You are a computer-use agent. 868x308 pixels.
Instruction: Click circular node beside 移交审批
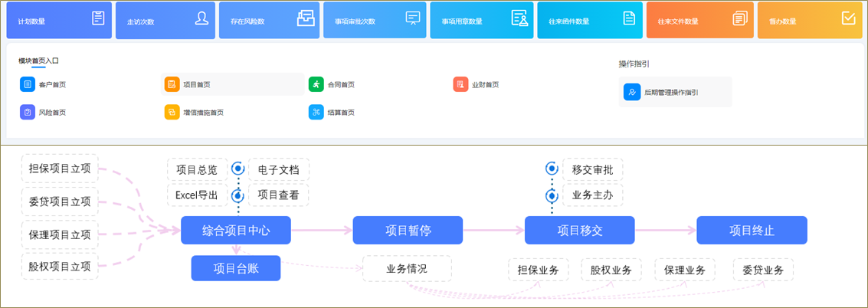tap(552, 169)
